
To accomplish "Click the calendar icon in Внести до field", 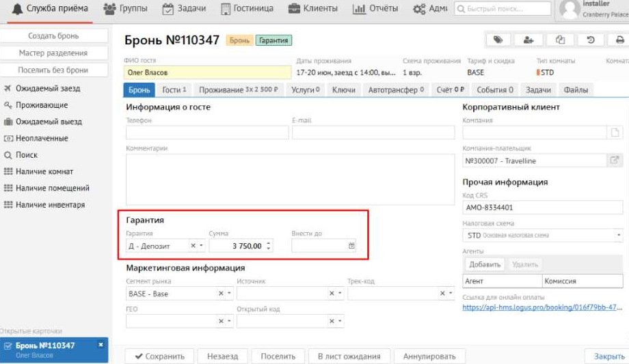I will tap(351, 245).
